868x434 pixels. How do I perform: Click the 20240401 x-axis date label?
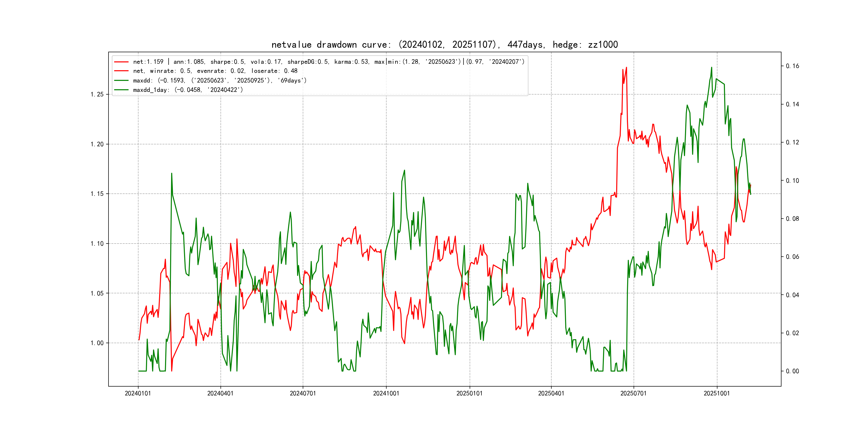(220, 394)
